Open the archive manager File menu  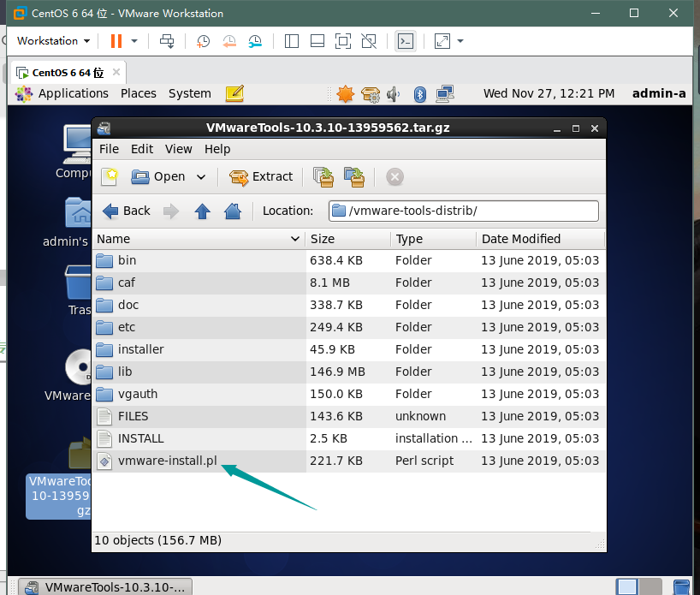109,149
